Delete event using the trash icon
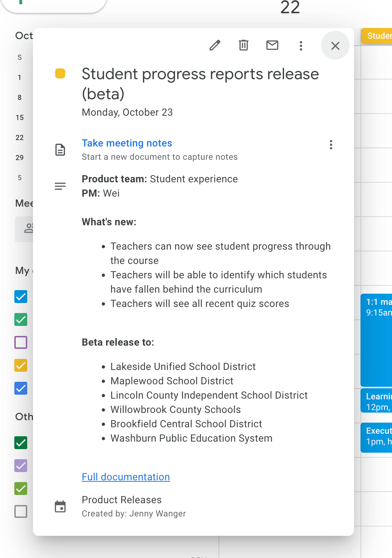The image size is (392, 558). pos(244,45)
